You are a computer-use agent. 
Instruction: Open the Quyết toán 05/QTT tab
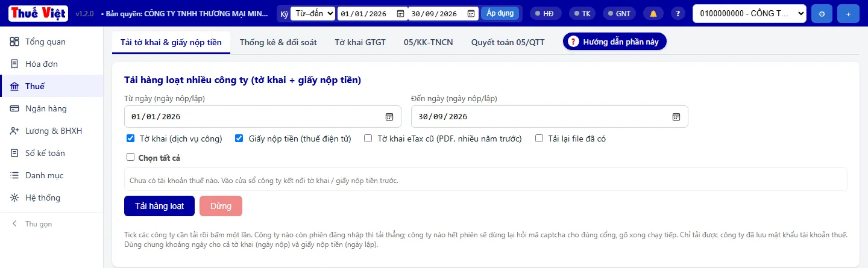(508, 42)
